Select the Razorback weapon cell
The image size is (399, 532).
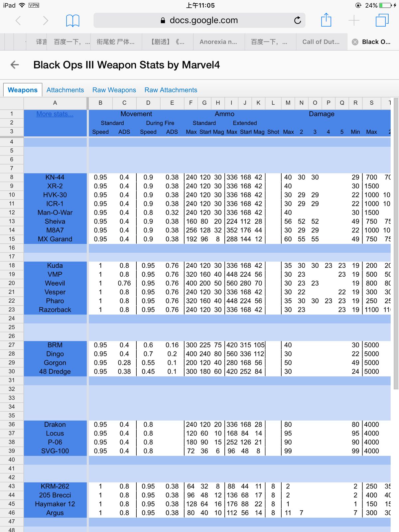(55, 310)
